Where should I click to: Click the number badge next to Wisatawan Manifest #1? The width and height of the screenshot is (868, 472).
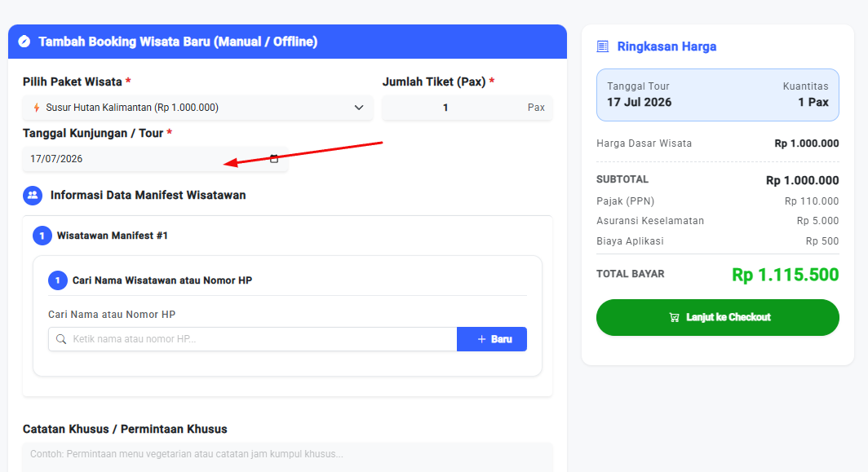[42, 236]
